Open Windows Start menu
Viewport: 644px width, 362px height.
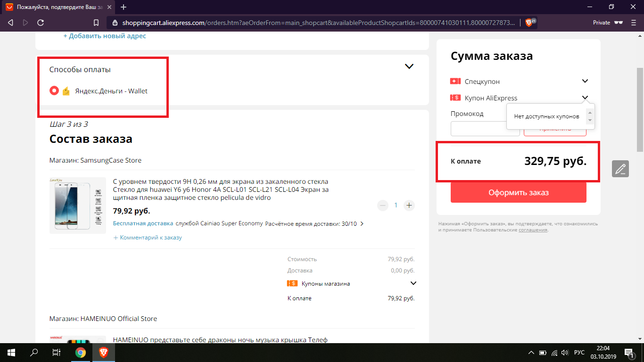[11, 352]
